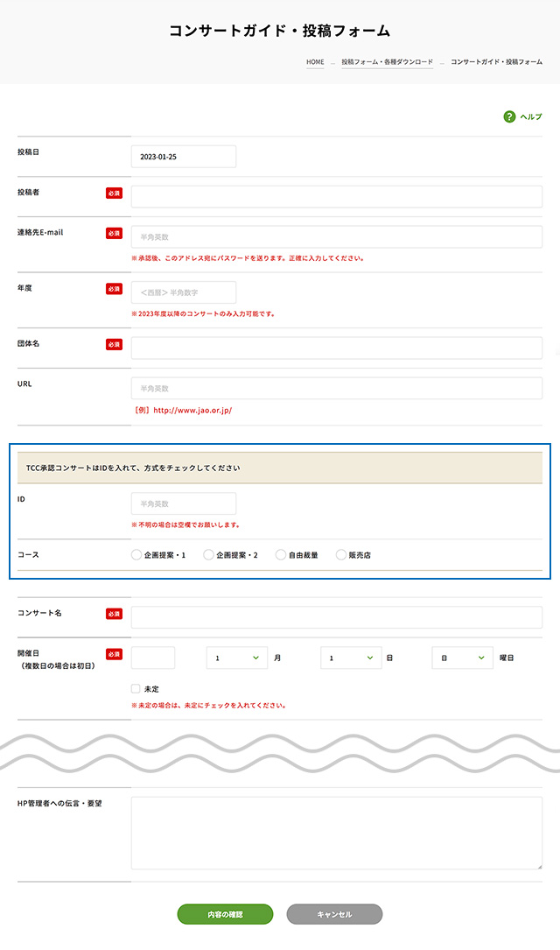
Task: Click the 年度 year input field
Action: [184, 292]
